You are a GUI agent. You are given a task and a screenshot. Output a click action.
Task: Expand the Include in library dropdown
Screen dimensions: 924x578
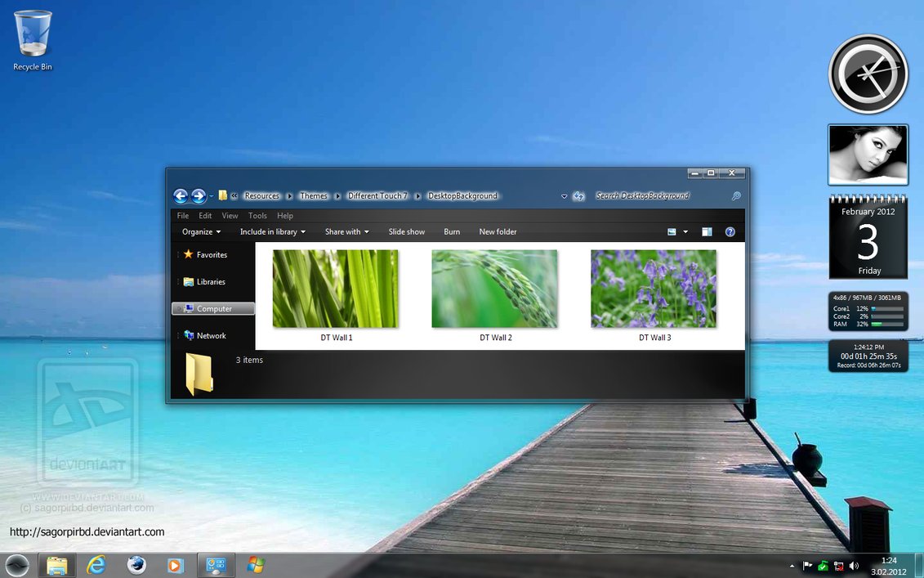tap(273, 232)
